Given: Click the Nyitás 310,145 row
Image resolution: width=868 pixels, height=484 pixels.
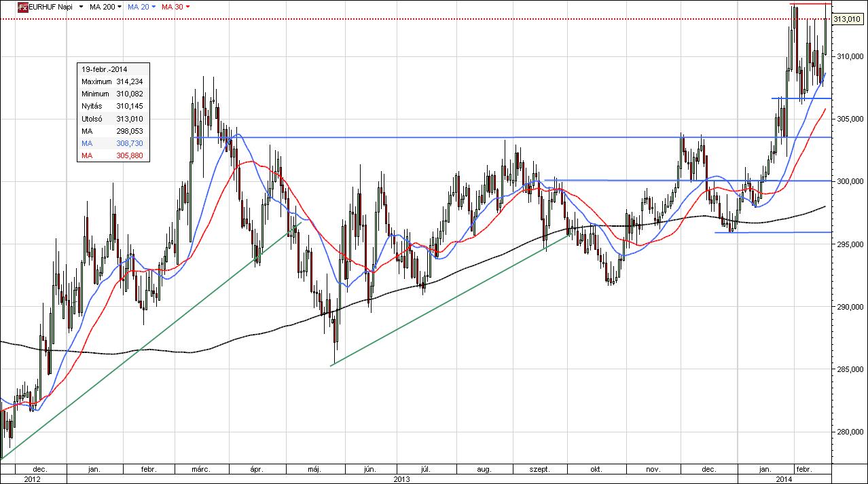Looking at the screenshot, I should tap(112, 107).
